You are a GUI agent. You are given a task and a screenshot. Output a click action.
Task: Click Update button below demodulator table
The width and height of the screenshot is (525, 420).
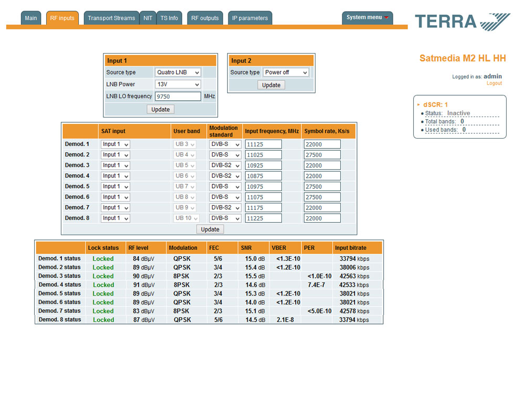[x=210, y=229]
